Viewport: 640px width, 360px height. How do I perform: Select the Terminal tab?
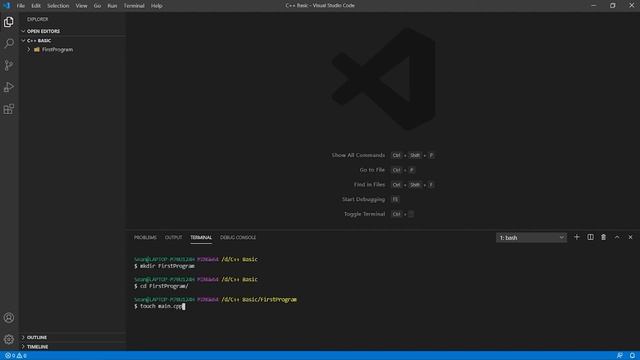pyautogui.click(x=201, y=237)
